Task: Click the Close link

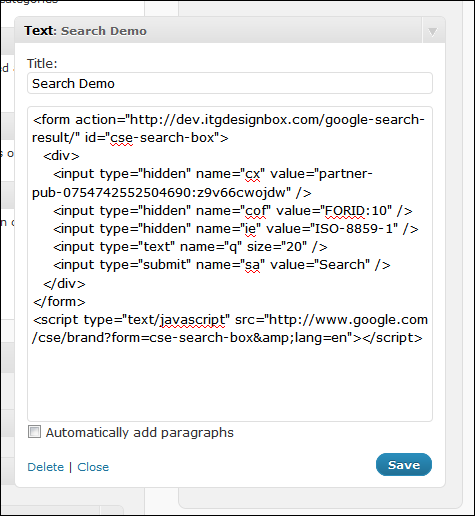Action: [93, 467]
